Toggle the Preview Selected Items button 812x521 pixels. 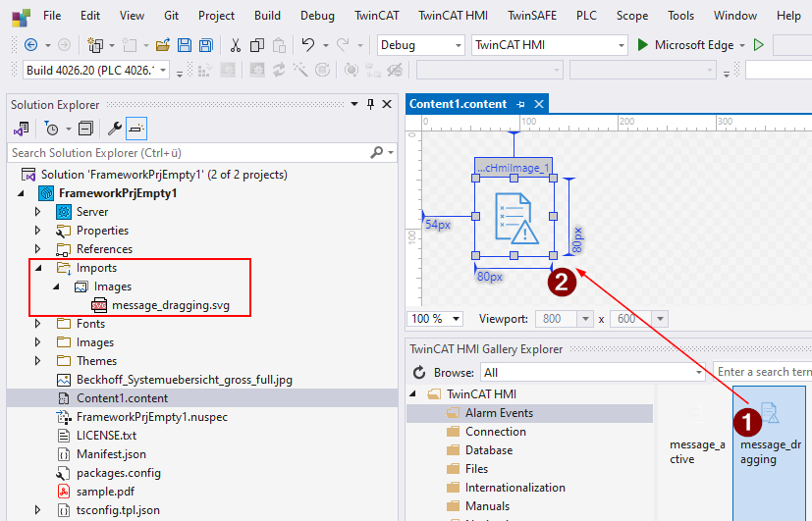[x=136, y=129]
